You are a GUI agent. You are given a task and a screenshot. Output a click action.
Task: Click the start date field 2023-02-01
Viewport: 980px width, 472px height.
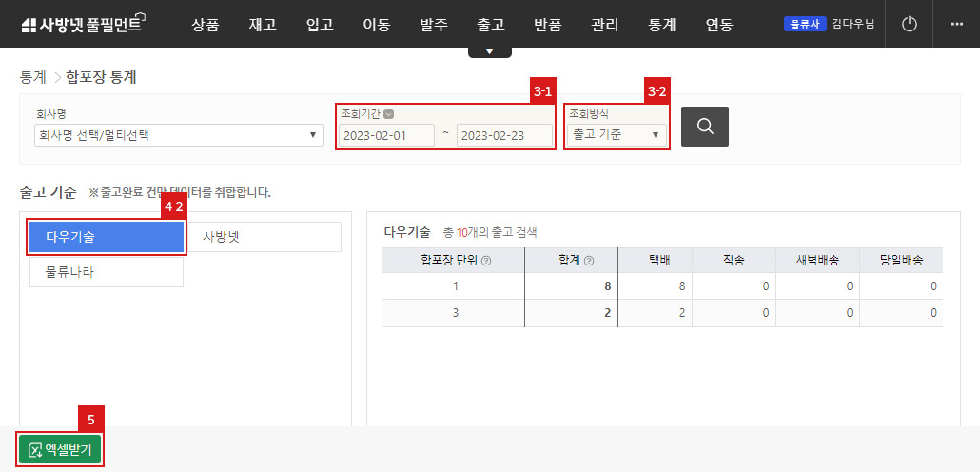[x=386, y=136]
